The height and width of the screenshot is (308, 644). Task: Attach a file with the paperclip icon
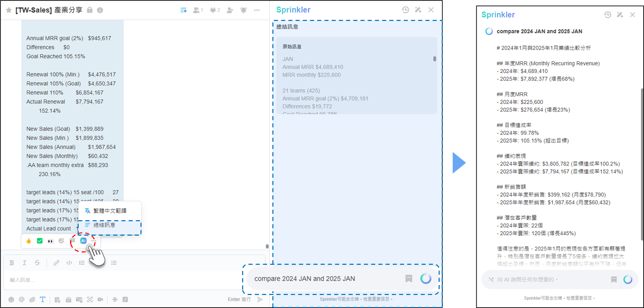(x=32, y=299)
